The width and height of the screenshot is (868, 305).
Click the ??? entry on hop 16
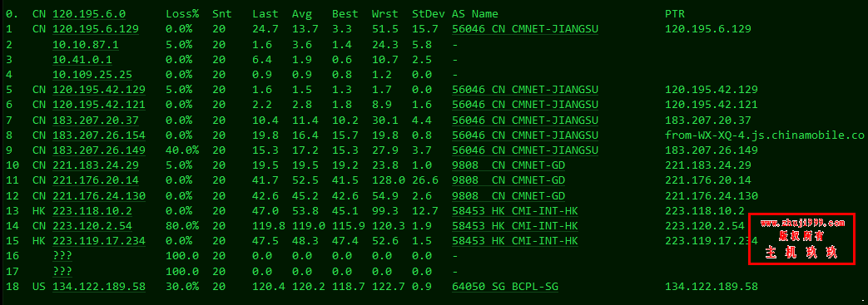[62, 255]
